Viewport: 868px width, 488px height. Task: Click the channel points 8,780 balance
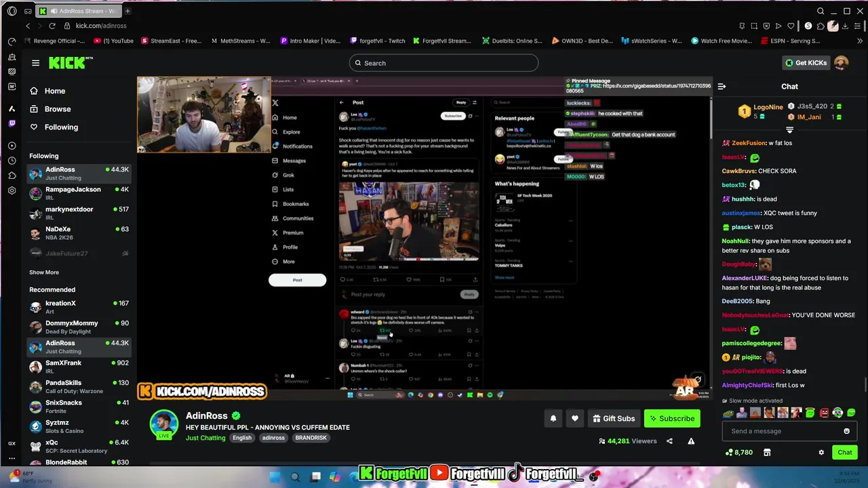739,452
